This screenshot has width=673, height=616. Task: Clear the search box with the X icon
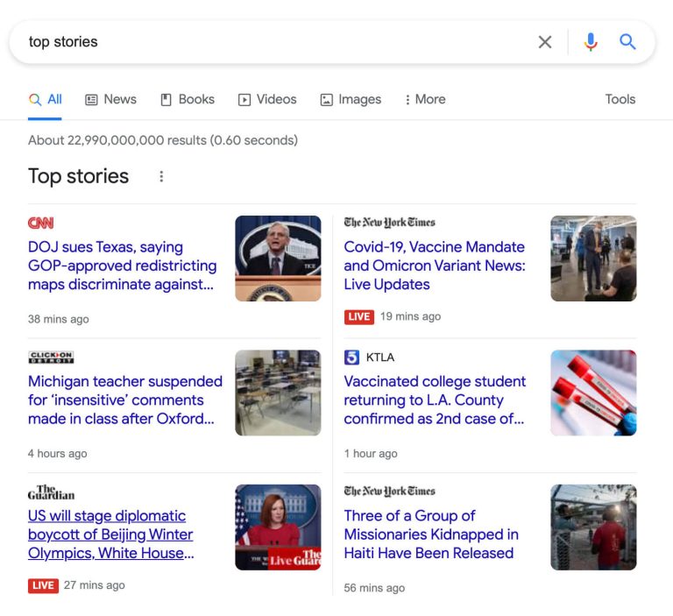tap(545, 42)
